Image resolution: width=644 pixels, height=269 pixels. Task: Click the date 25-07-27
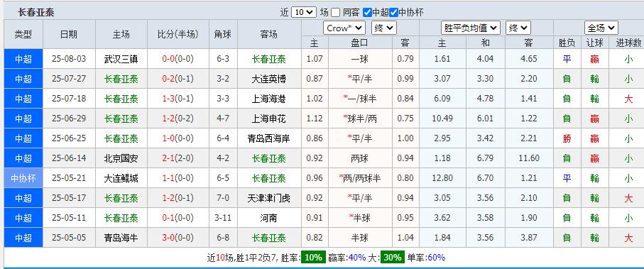click(69, 79)
